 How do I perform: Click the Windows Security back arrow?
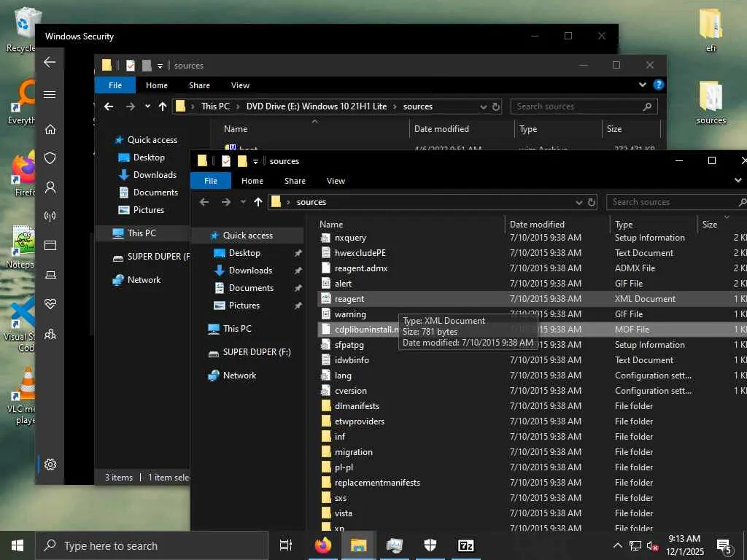[x=50, y=62]
